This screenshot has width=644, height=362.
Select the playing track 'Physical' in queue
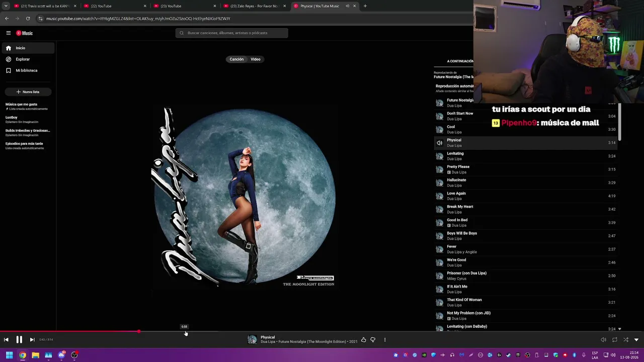[526, 143]
